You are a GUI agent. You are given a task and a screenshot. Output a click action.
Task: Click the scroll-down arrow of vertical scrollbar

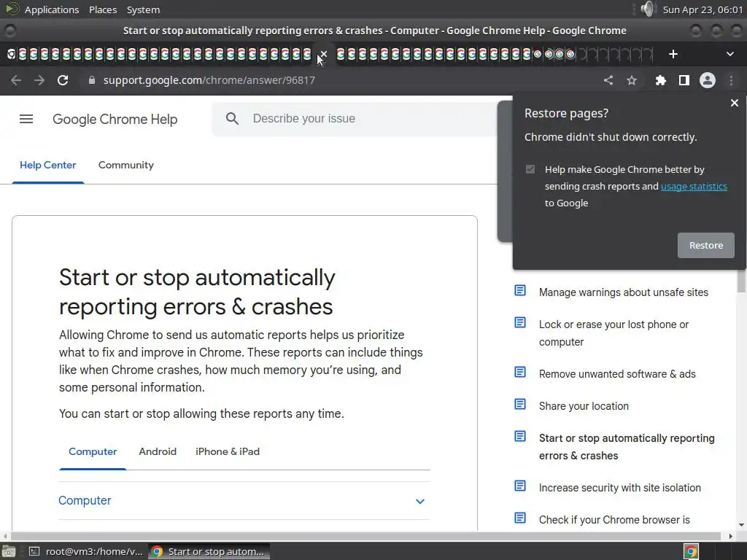(x=741, y=525)
